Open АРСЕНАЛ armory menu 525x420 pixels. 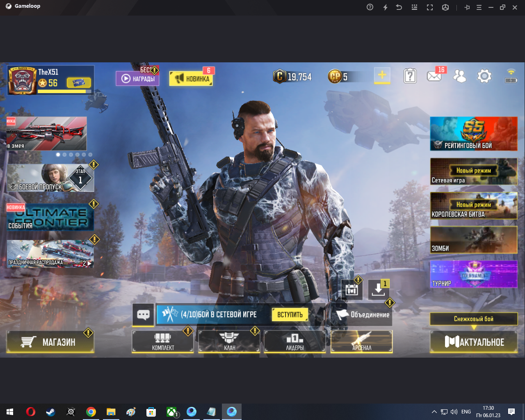coord(362,342)
